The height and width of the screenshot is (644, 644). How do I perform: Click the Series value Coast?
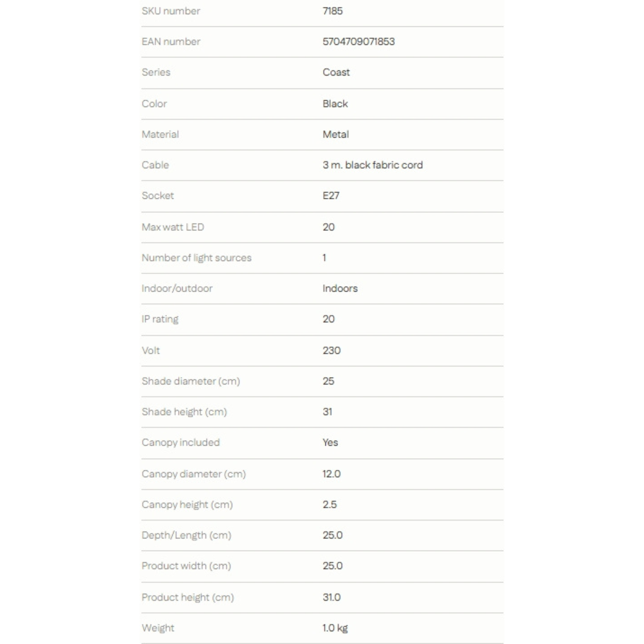336,72
